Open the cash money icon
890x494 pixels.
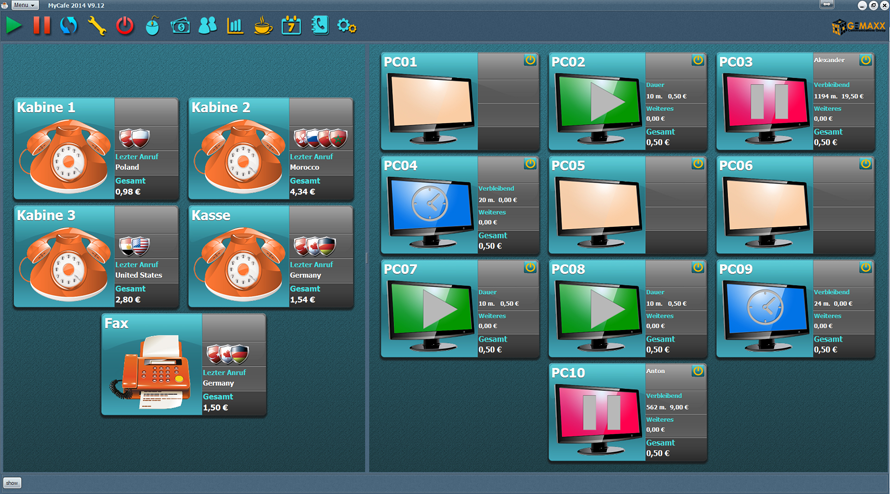(180, 26)
